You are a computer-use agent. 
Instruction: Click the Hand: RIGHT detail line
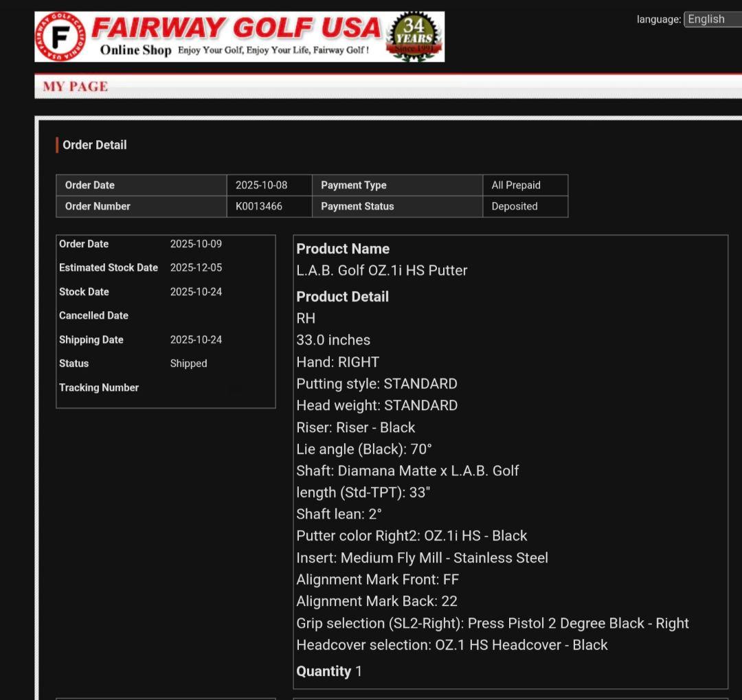click(x=337, y=362)
